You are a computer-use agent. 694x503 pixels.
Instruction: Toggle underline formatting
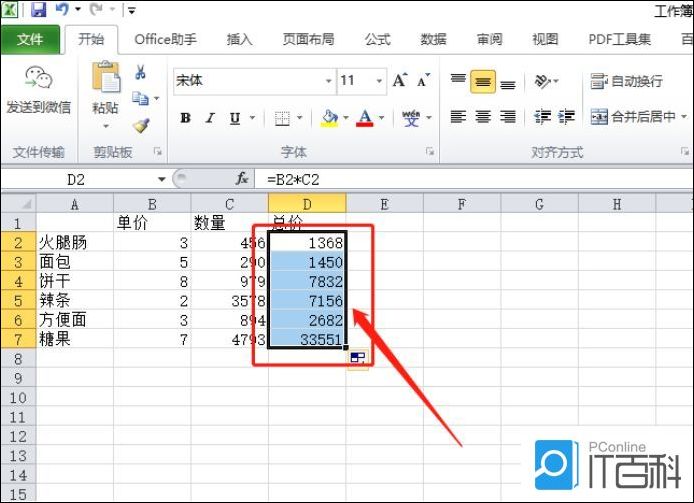tap(235, 118)
